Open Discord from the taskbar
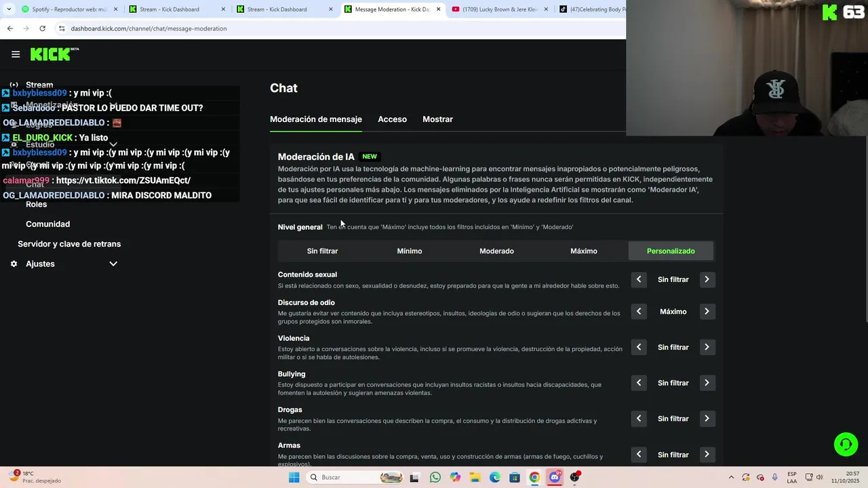 click(555, 477)
